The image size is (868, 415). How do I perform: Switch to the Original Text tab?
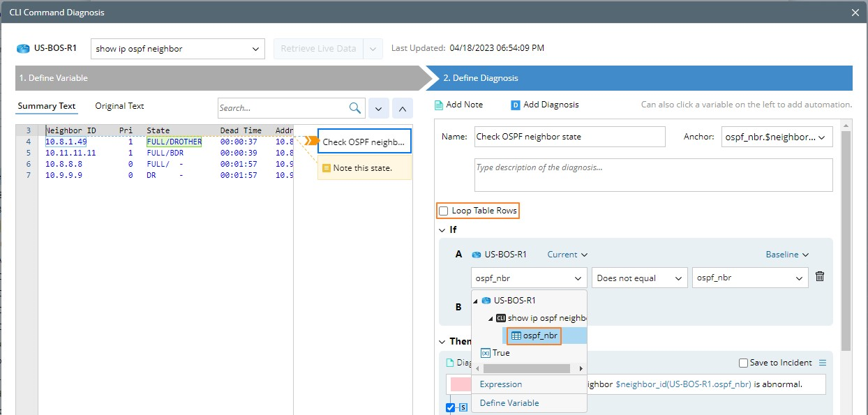click(x=119, y=106)
